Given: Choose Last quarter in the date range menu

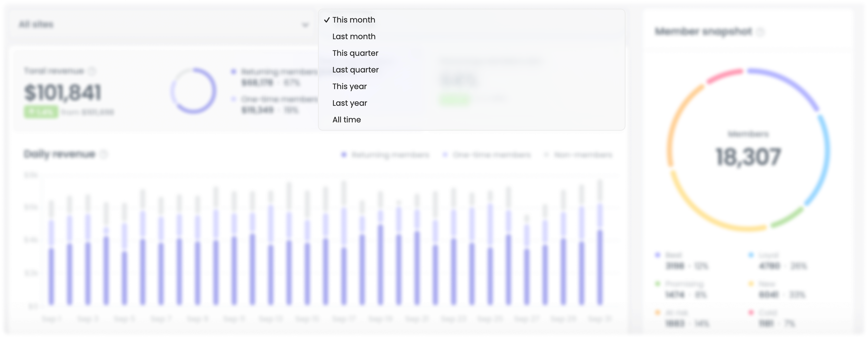Looking at the screenshot, I should tap(355, 70).
